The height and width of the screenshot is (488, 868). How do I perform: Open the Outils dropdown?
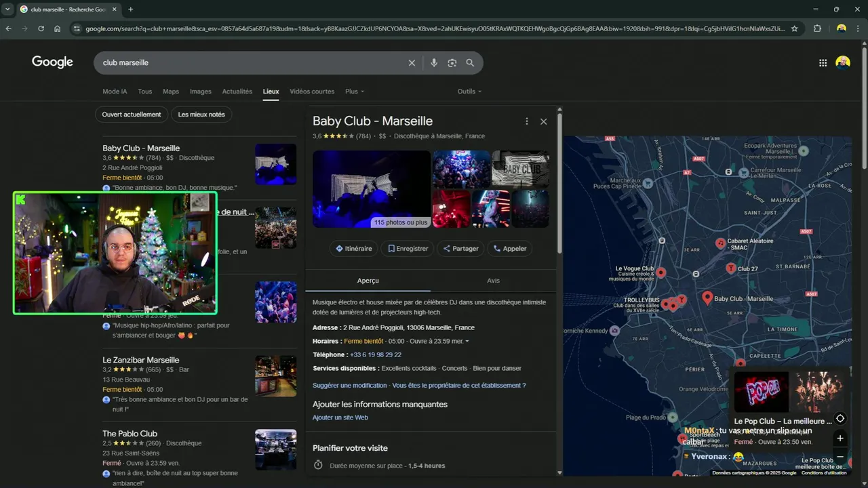[x=469, y=91]
